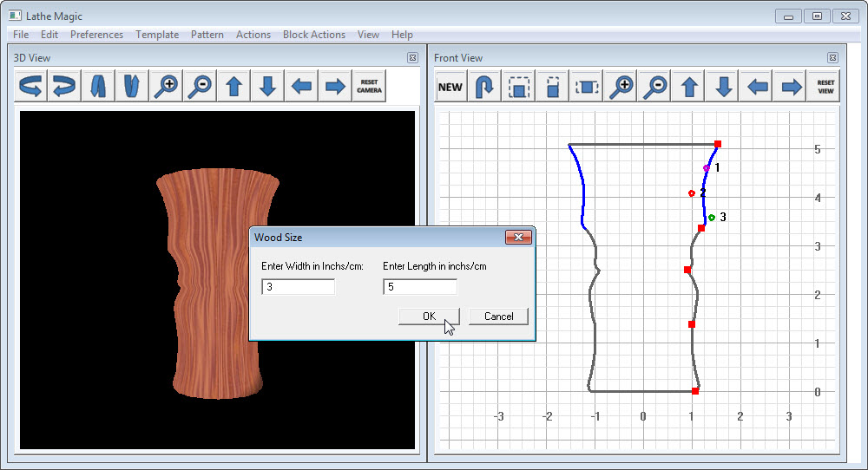Click the first rotate arrow icon in 3D View

pyautogui.click(x=31, y=87)
